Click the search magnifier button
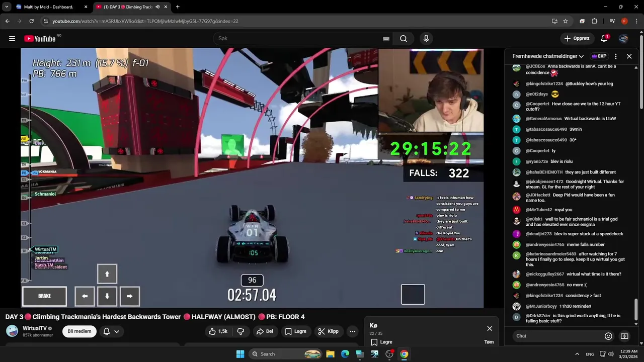Image resolution: width=644 pixels, height=362 pixels. point(404,38)
